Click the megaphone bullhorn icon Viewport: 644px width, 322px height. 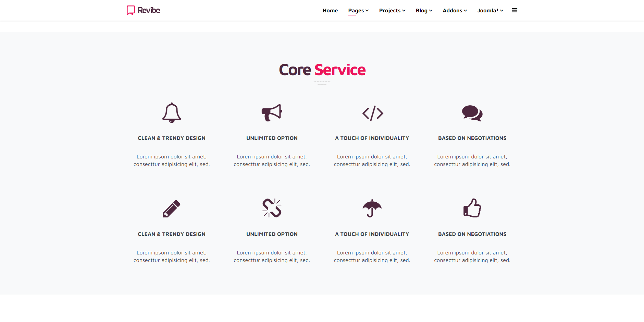(272, 112)
